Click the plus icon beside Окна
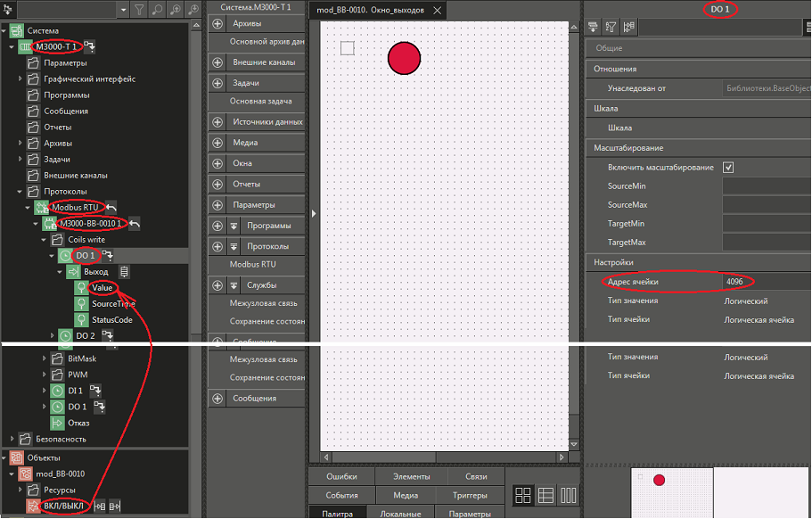This screenshot has height=519, width=812. click(x=217, y=163)
